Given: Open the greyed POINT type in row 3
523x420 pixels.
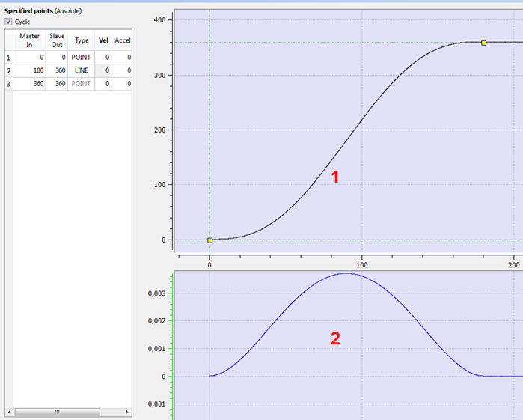Looking at the screenshot, I should click(81, 83).
